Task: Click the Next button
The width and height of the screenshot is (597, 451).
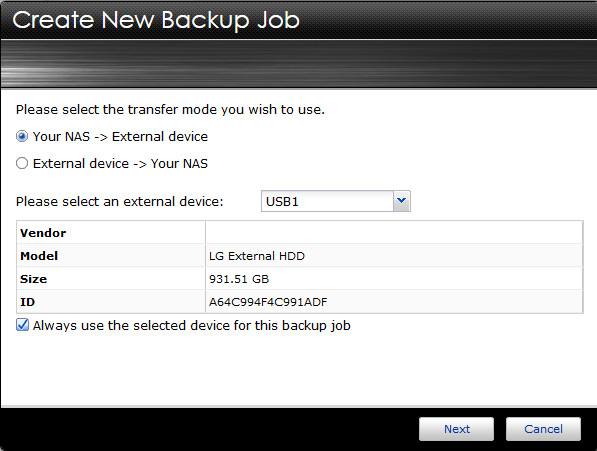Action: (457, 429)
